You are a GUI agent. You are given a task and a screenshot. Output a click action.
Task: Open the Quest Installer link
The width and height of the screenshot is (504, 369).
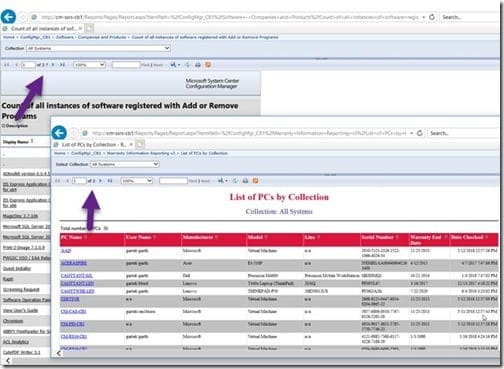coord(17,269)
